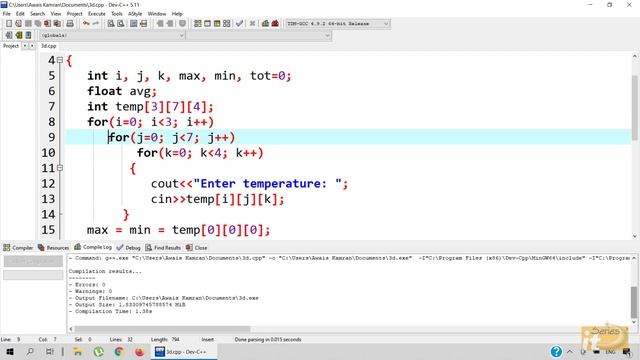Open the Edit menu
This screenshot has width=640, height=360.
[x=20, y=14]
